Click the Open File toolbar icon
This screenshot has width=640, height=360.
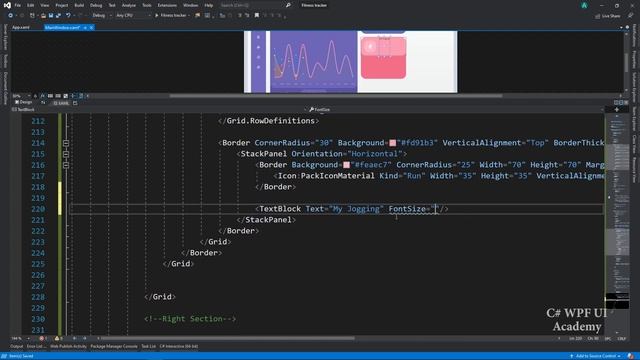point(43,16)
